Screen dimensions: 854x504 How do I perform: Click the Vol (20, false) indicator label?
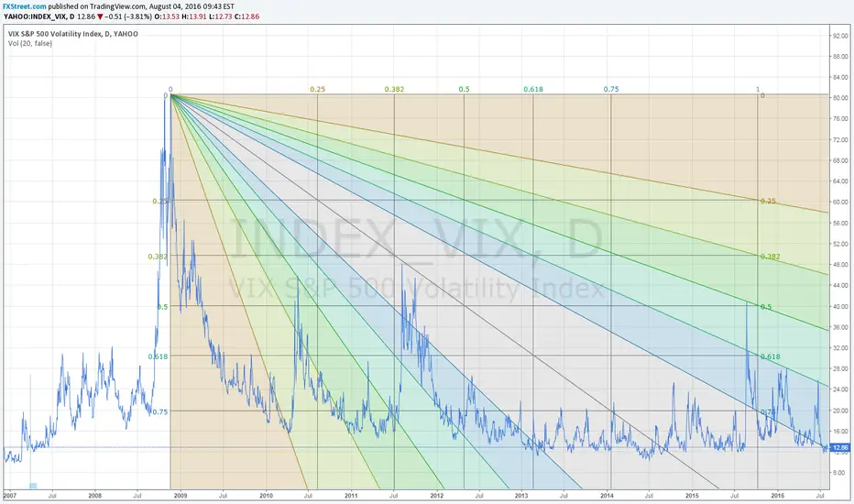pos(30,44)
